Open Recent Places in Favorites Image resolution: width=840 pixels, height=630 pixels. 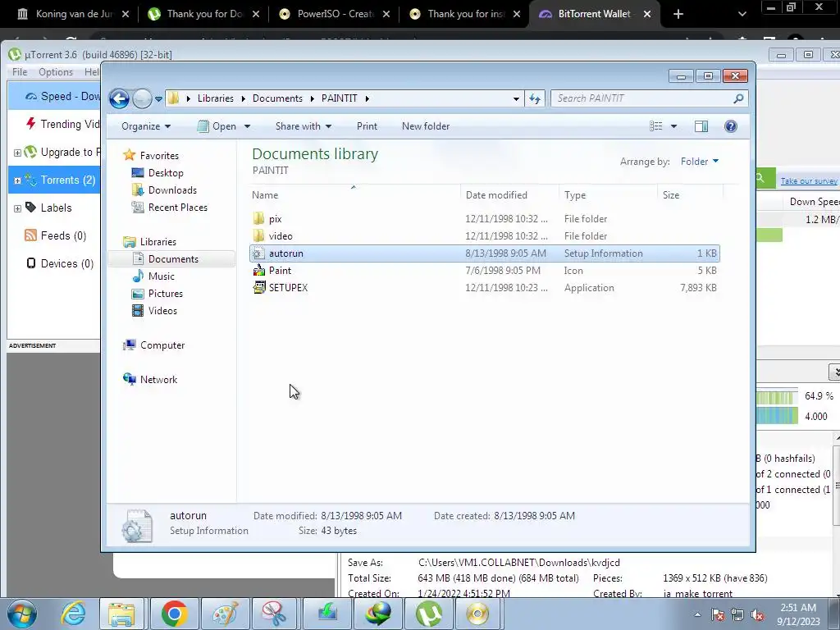tap(177, 208)
